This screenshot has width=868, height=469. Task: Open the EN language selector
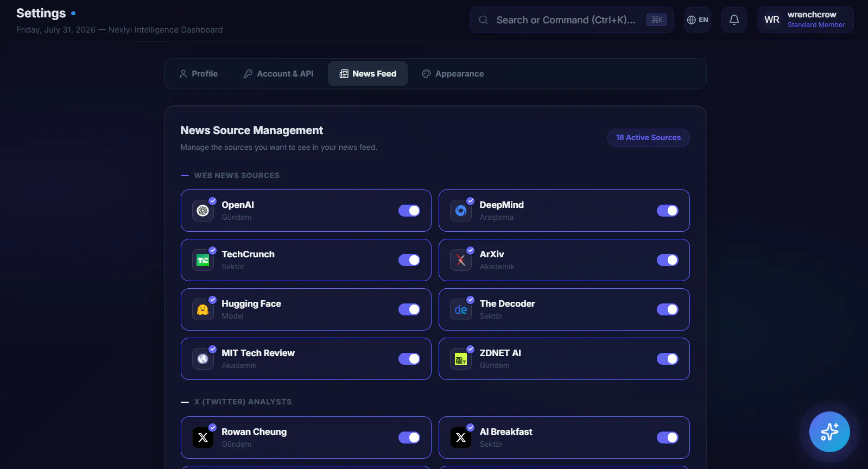point(698,20)
